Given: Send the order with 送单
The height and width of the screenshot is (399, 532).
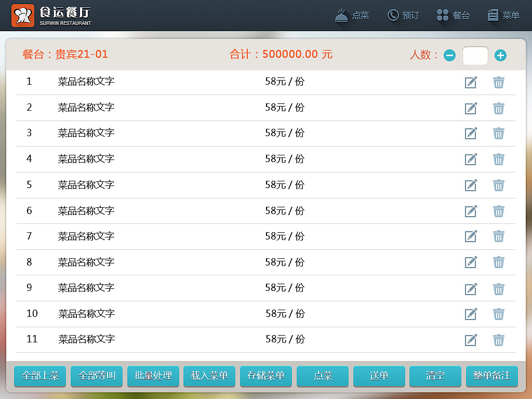Looking at the screenshot, I should click(x=379, y=376).
